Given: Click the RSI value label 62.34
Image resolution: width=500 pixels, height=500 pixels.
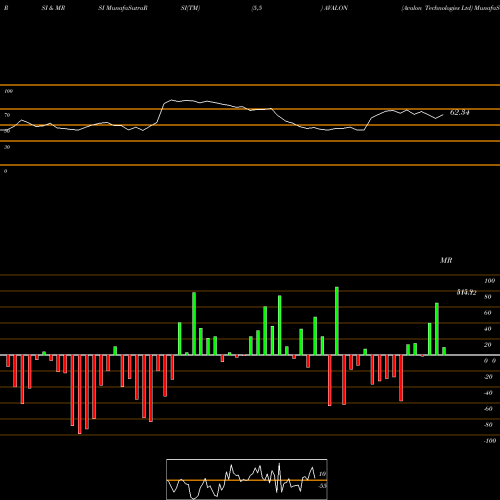Looking at the screenshot, I should coord(459,113).
